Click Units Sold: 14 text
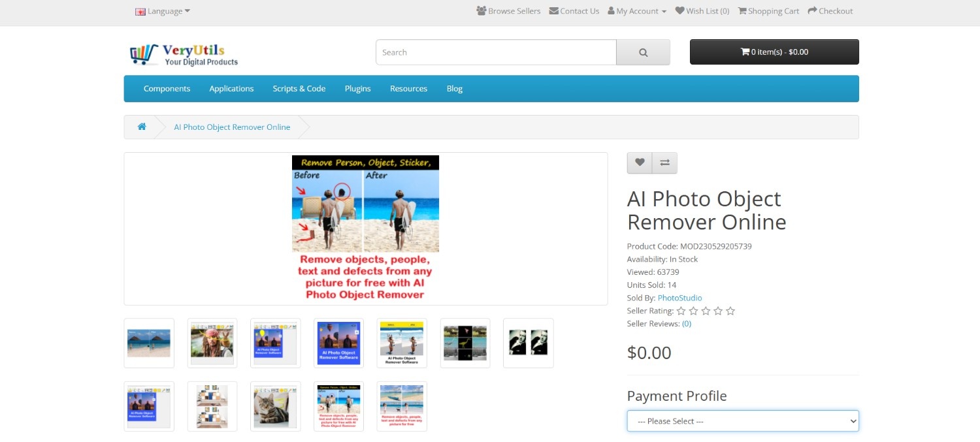The height and width of the screenshot is (442, 980). 651,285
